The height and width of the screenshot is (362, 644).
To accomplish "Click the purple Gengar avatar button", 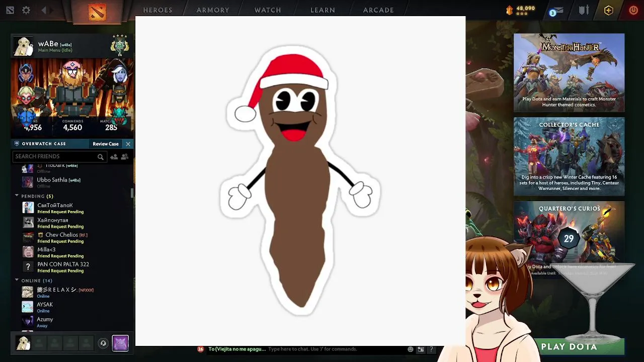I will [120, 343].
